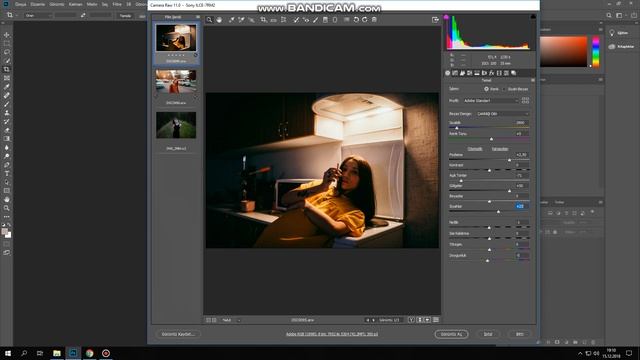Click the Otomatik auto link
640x360 pixels.
475,149
